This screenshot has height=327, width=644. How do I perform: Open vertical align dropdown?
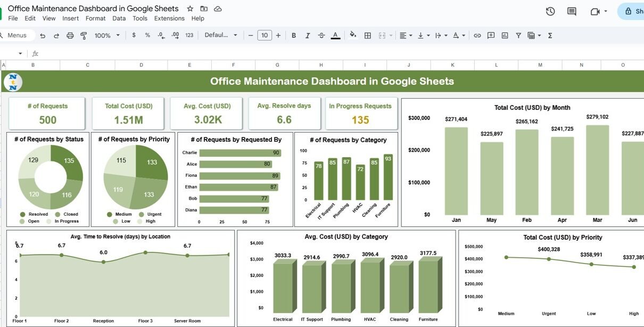click(x=423, y=35)
